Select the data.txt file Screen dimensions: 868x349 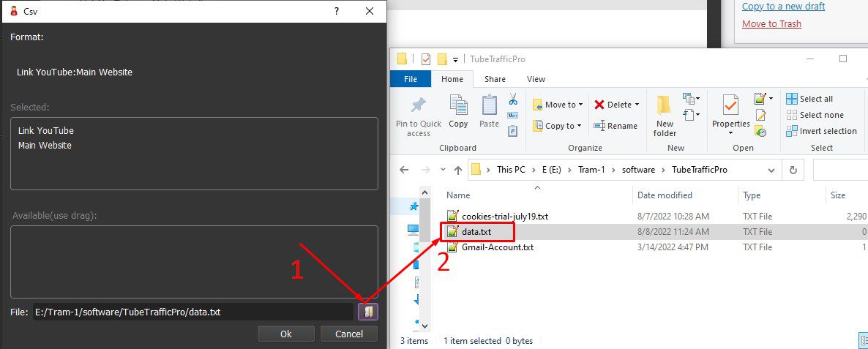[476, 232]
